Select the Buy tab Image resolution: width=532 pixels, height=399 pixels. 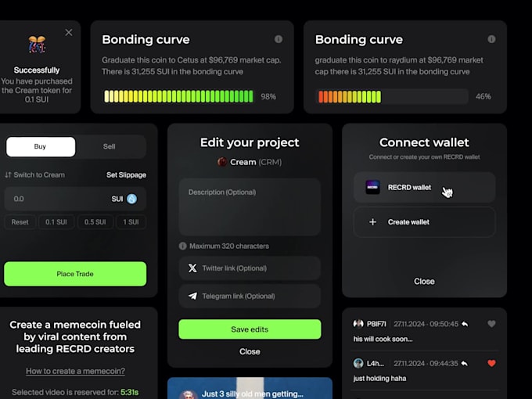pos(41,146)
